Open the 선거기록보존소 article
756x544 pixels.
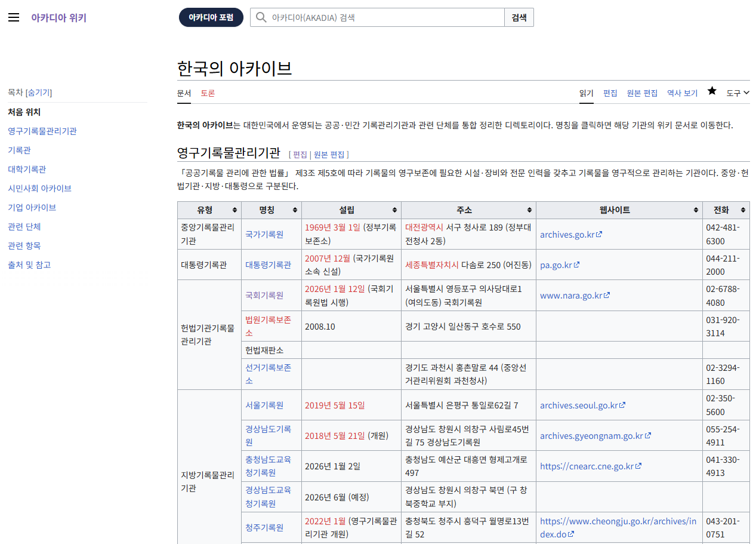tap(268, 374)
